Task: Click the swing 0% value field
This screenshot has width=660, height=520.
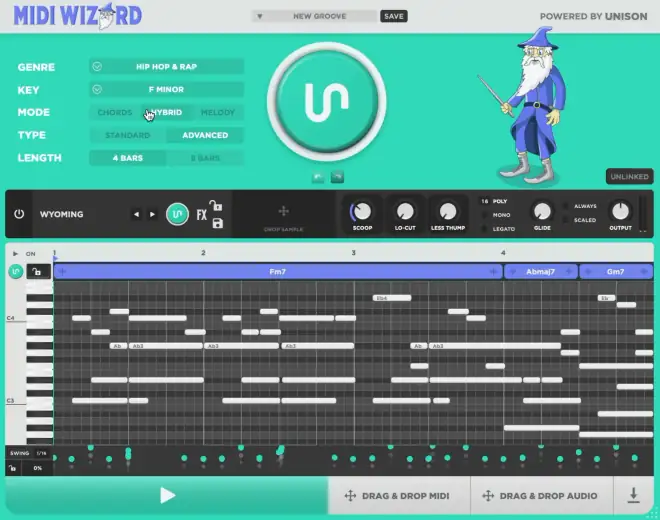Action: (x=37, y=468)
